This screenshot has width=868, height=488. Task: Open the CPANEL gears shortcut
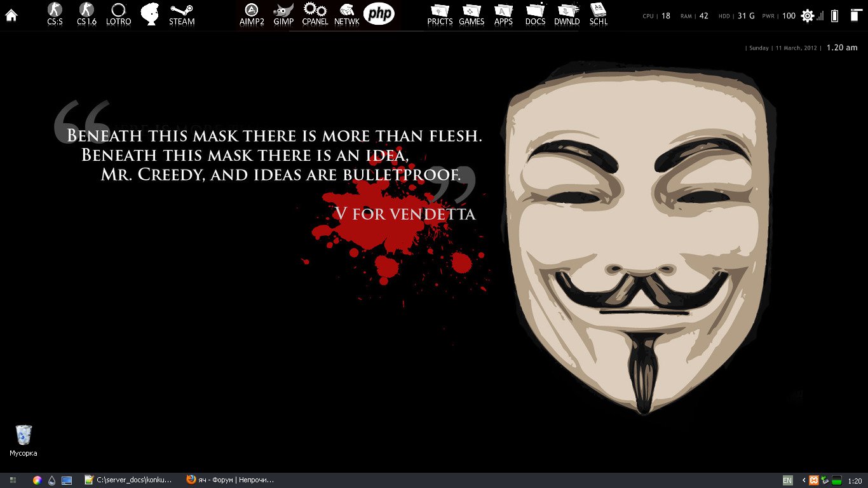[315, 14]
